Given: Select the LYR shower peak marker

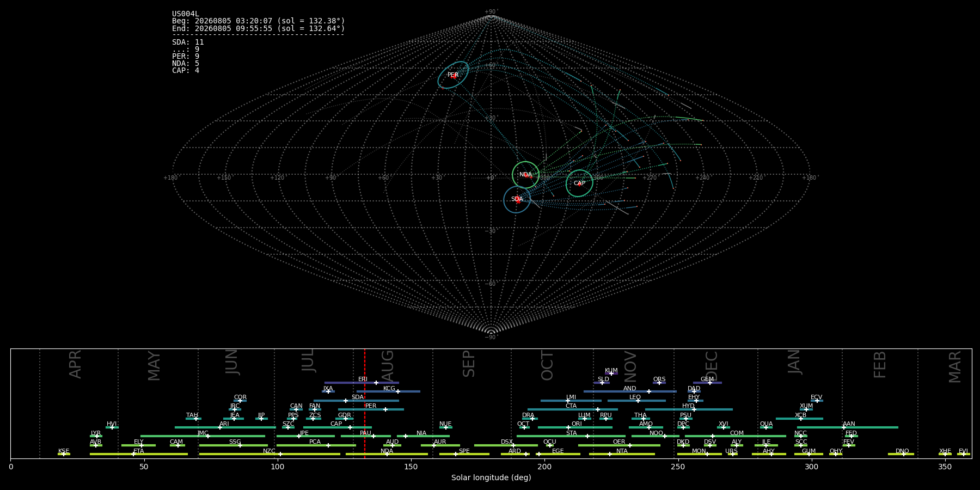Looking at the screenshot, I should 97,436.
